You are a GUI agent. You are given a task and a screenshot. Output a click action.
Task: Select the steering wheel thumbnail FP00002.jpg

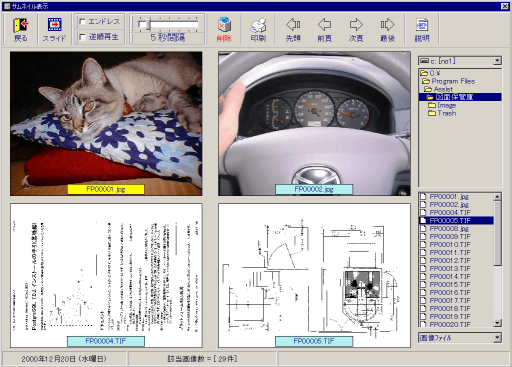[314, 123]
